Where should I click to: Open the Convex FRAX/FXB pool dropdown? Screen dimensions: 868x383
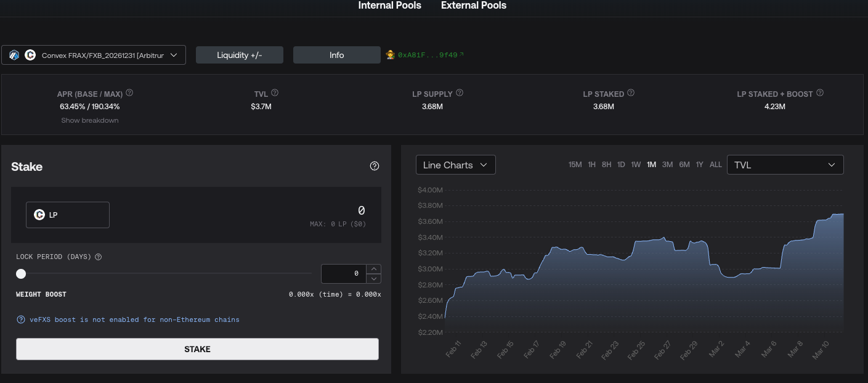(x=94, y=55)
